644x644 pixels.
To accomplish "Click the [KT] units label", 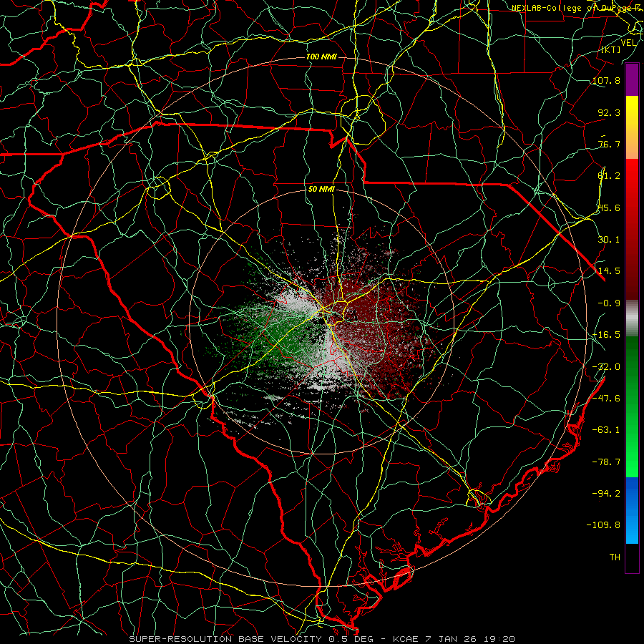I will 611,49.
